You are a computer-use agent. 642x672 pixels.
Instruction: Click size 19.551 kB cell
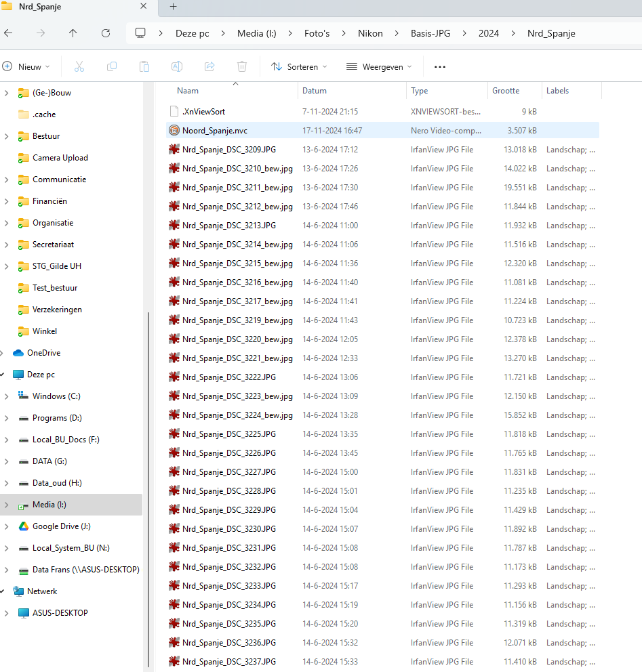(520, 188)
